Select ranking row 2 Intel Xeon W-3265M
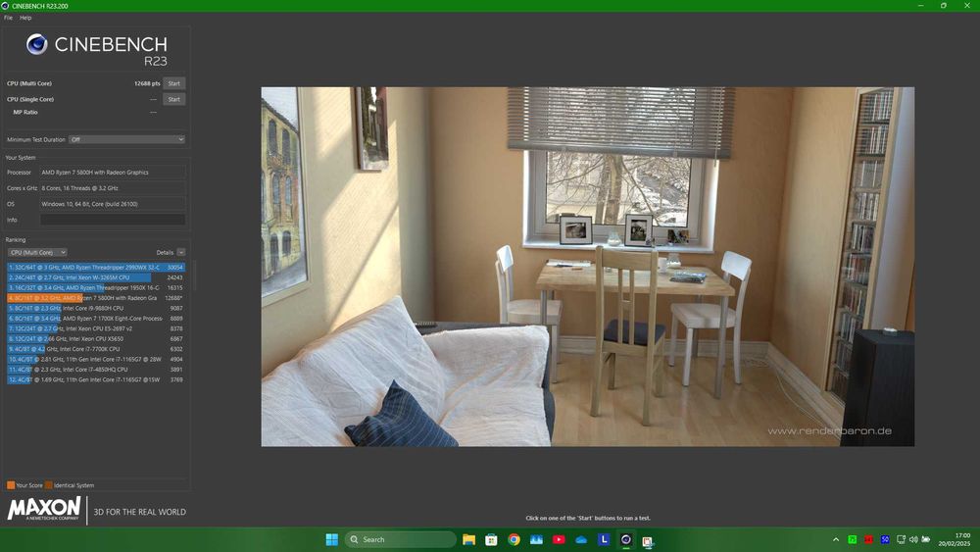Image resolution: width=980 pixels, height=552 pixels. [96, 277]
